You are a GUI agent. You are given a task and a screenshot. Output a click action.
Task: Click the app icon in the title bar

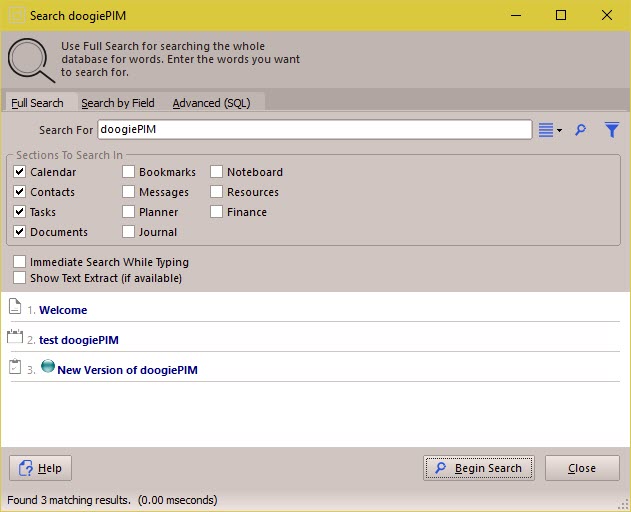(x=16, y=16)
